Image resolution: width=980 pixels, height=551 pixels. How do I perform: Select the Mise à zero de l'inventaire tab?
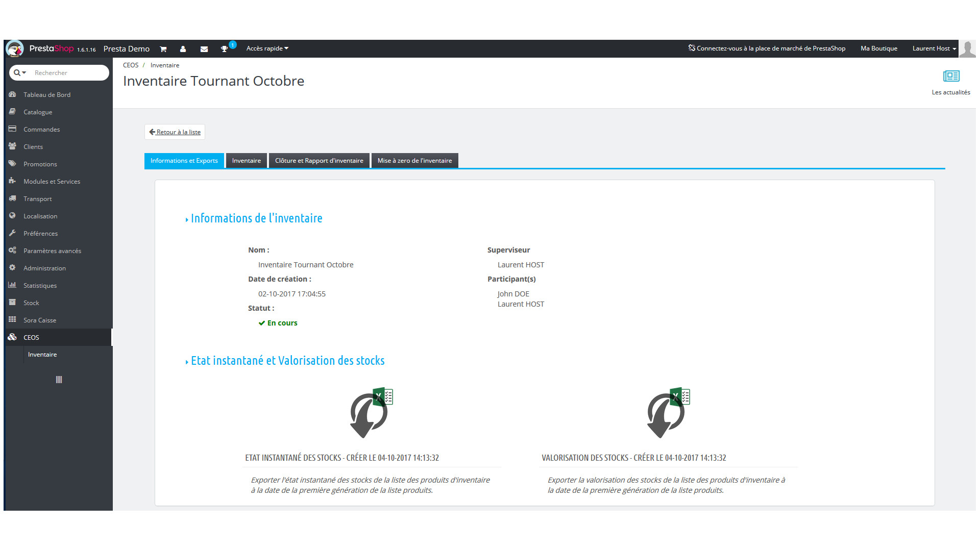414,161
